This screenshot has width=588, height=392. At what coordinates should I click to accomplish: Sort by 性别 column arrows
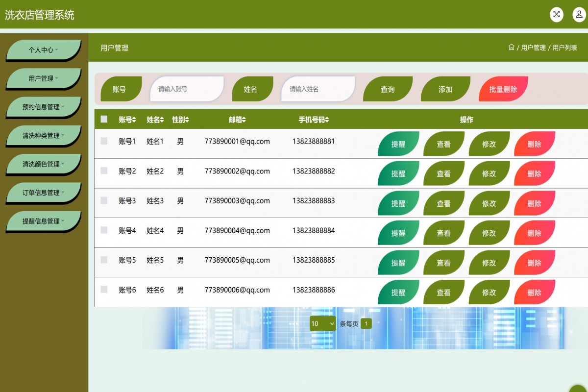pyautogui.click(x=187, y=120)
